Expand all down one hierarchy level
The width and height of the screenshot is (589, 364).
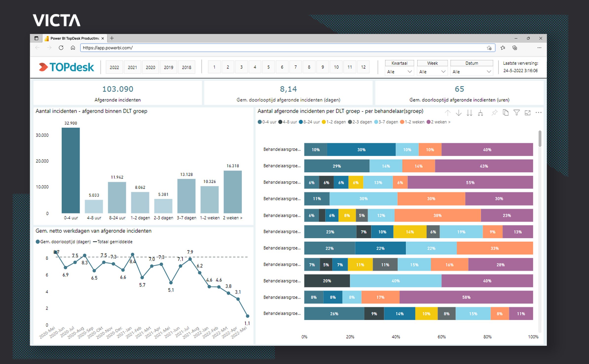(480, 113)
